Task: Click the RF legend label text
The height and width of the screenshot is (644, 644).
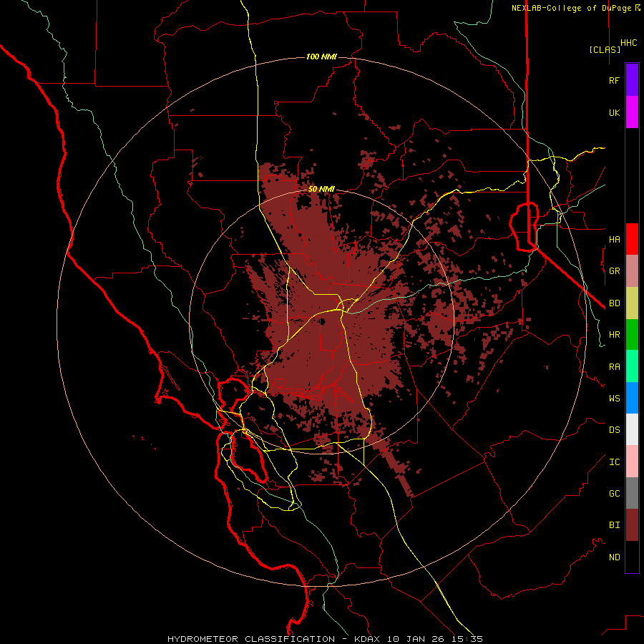Action: [614, 80]
